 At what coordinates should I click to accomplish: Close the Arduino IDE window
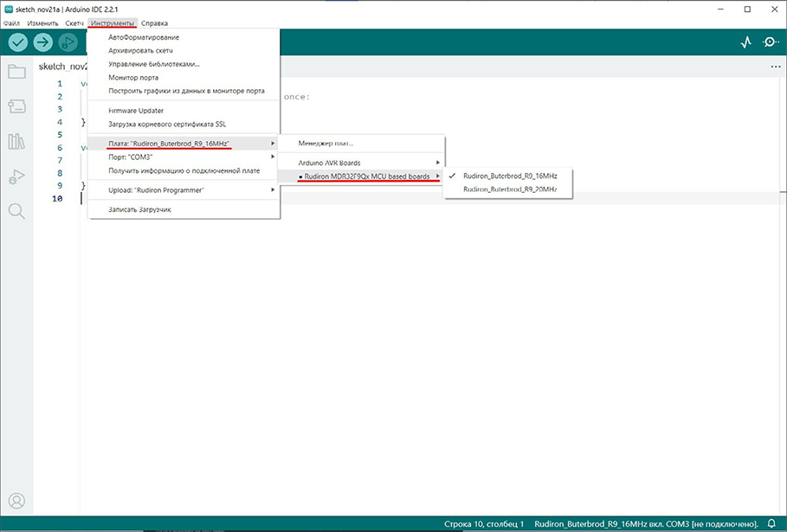775,9
